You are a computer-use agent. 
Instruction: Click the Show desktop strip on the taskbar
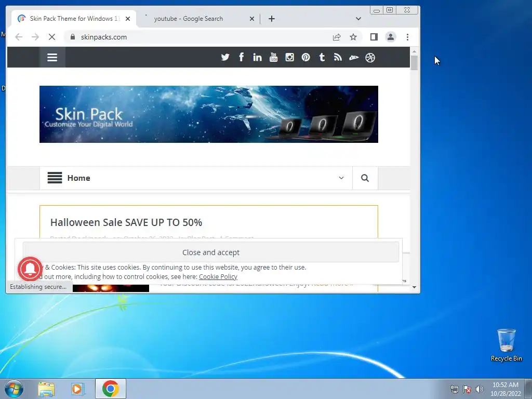pos(528,389)
